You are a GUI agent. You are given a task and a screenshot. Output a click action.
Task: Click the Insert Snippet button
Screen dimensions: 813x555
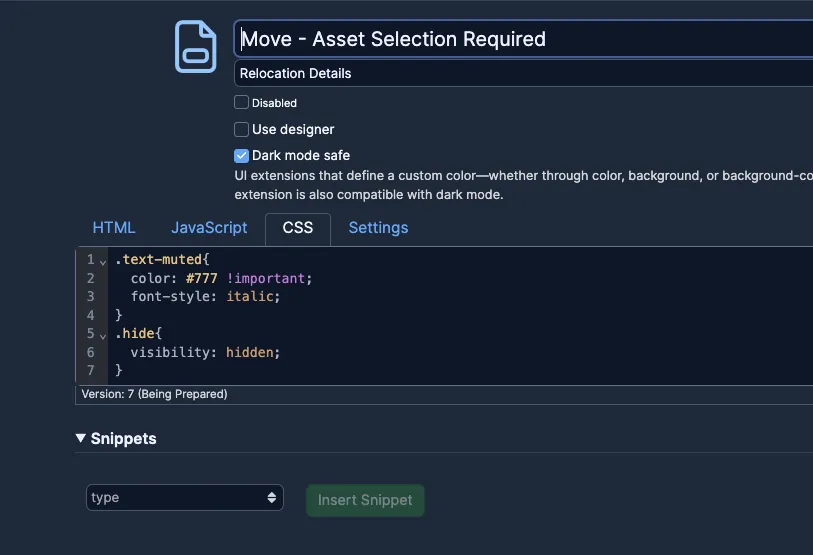click(365, 500)
